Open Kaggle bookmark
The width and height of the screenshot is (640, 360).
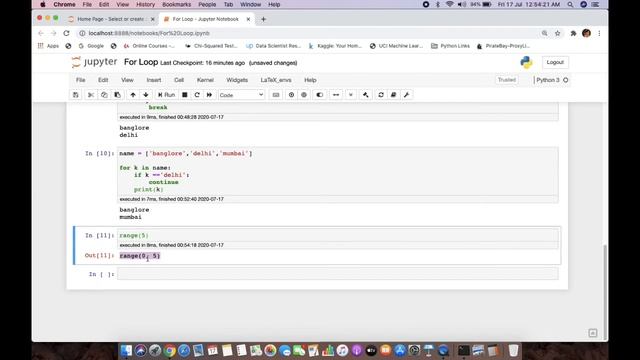335,46
